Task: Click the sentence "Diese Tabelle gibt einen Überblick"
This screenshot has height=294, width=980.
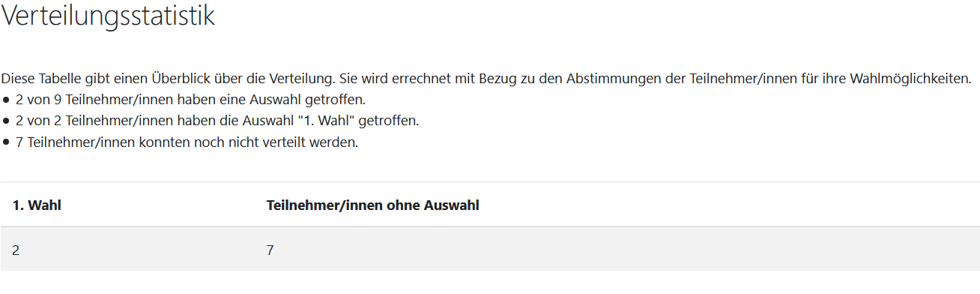Action: click(486, 78)
